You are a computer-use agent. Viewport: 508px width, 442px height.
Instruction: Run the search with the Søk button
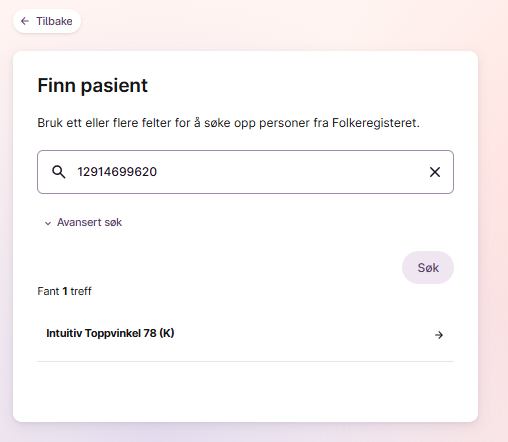pyautogui.click(x=428, y=268)
